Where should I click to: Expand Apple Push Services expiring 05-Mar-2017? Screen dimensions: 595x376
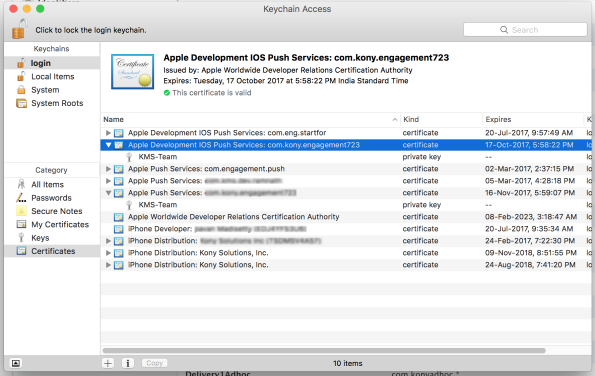108,181
